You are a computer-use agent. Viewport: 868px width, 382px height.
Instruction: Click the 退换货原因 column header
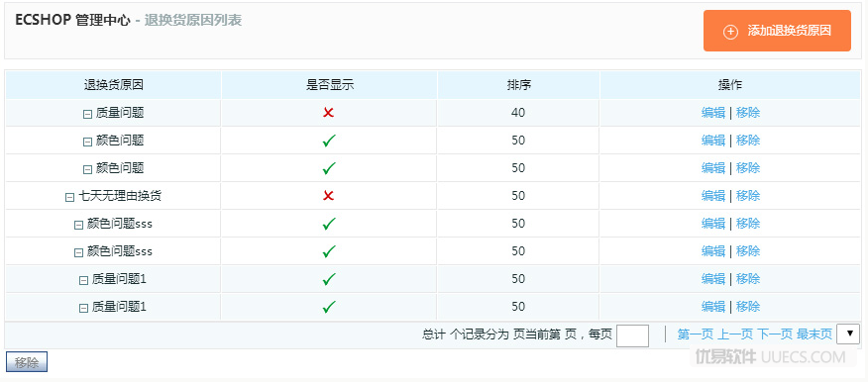(114, 85)
